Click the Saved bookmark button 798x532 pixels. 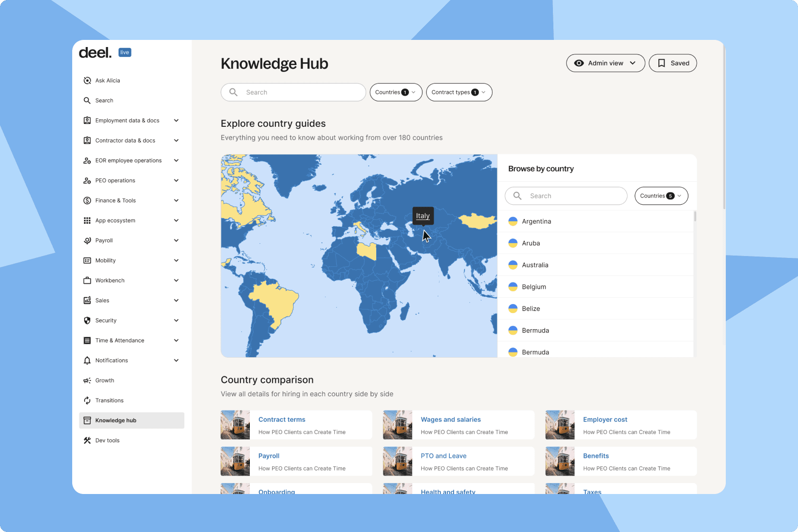[673, 63]
